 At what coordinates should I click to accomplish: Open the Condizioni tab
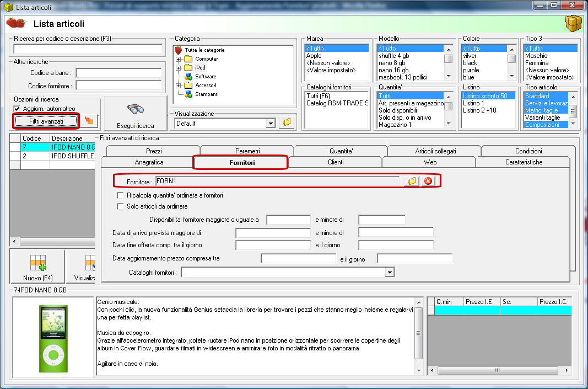click(x=528, y=151)
